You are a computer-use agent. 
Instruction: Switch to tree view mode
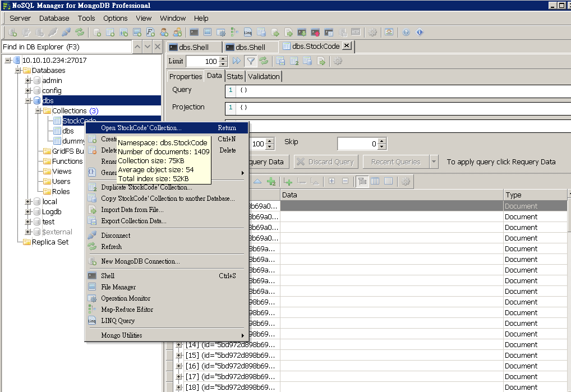(362, 181)
